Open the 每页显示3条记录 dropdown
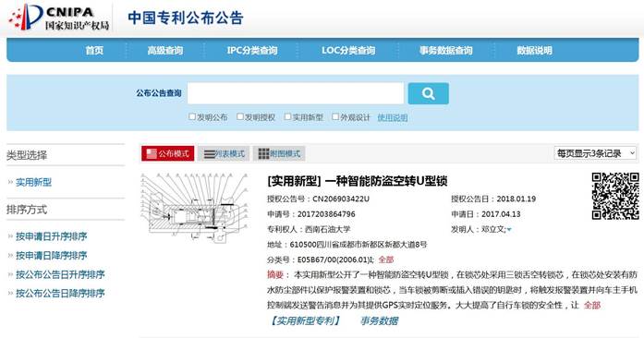Screen dimensions: 644x338 (x=595, y=153)
